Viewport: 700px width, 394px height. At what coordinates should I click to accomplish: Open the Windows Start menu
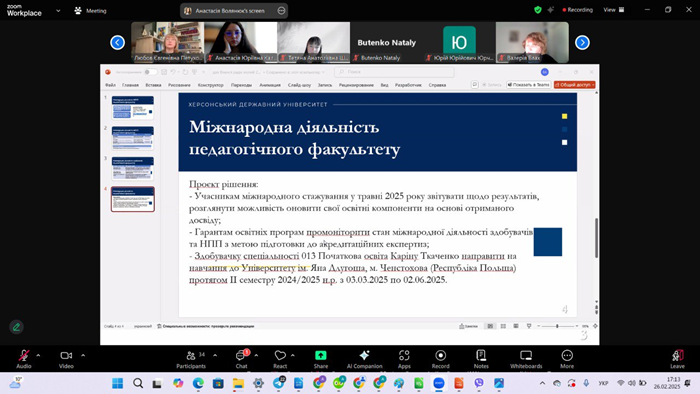117,383
